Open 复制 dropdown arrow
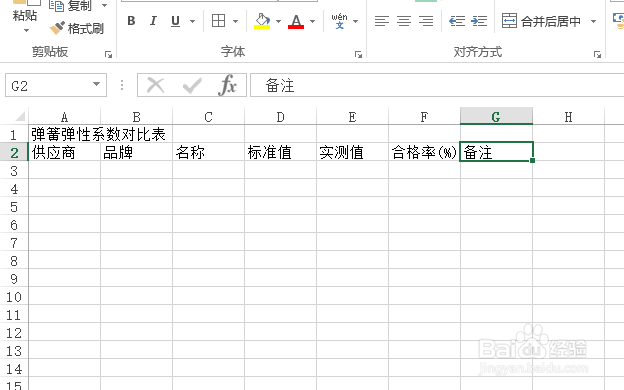The image size is (624, 390). click(x=104, y=6)
